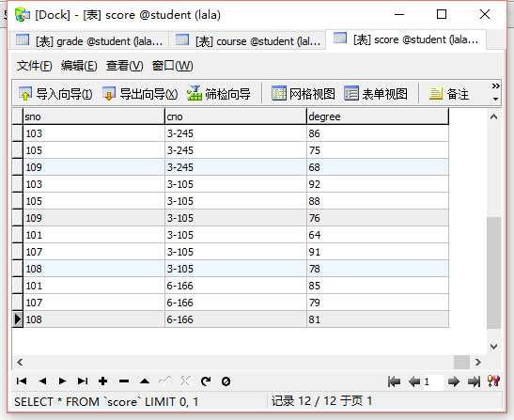Open the Memo (备注) tool
This screenshot has height=420, width=514.
point(449,94)
